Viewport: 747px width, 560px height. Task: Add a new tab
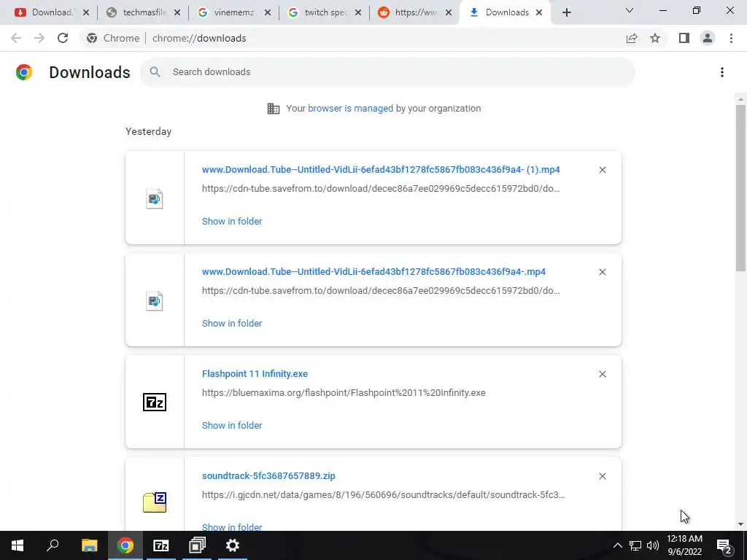[x=566, y=13]
